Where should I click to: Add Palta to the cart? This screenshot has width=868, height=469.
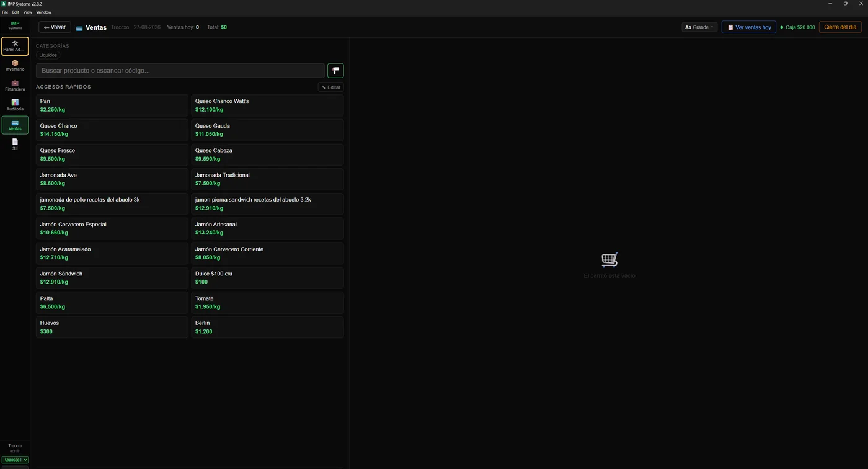112,303
